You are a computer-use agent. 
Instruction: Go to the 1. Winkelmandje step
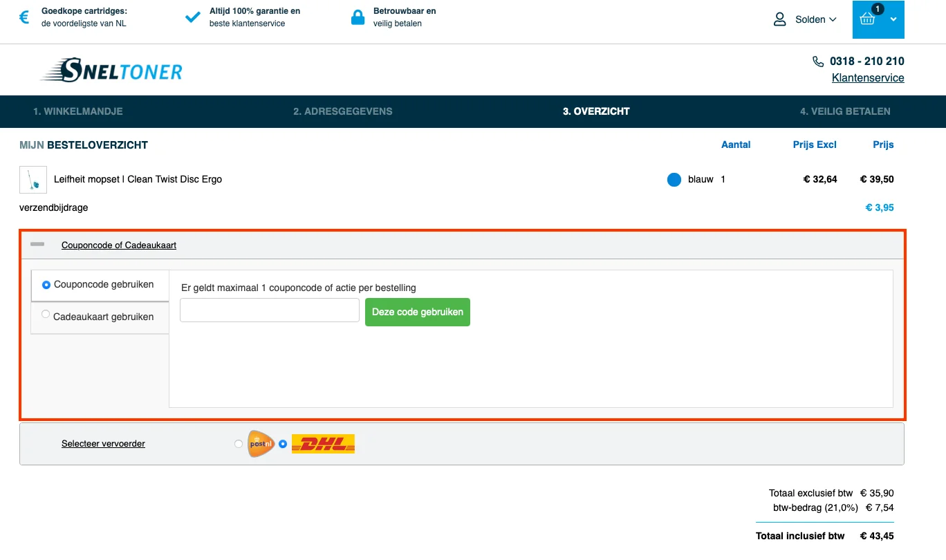pyautogui.click(x=78, y=111)
